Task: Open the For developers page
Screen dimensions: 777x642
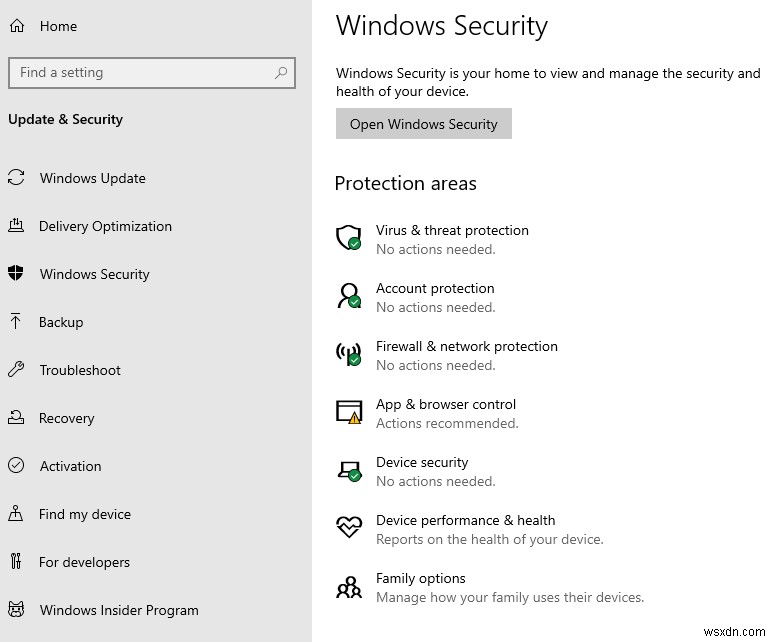Action: coord(84,562)
